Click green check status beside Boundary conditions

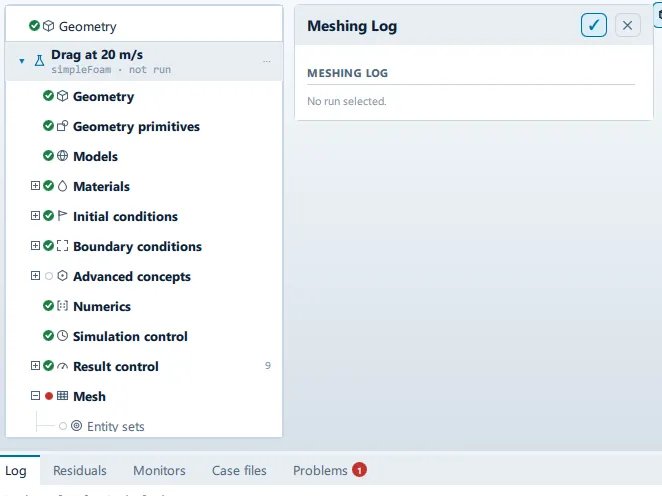pyautogui.click(x=49, y=245)
